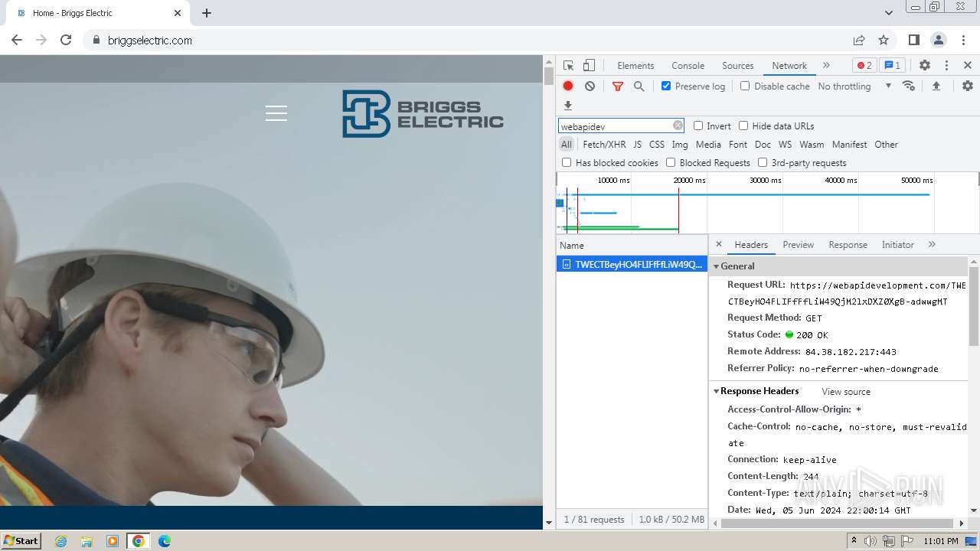The width and height of the screenshot is (980, 551).
Task: Uncheck Preserve log
Action: pos(666,86)
